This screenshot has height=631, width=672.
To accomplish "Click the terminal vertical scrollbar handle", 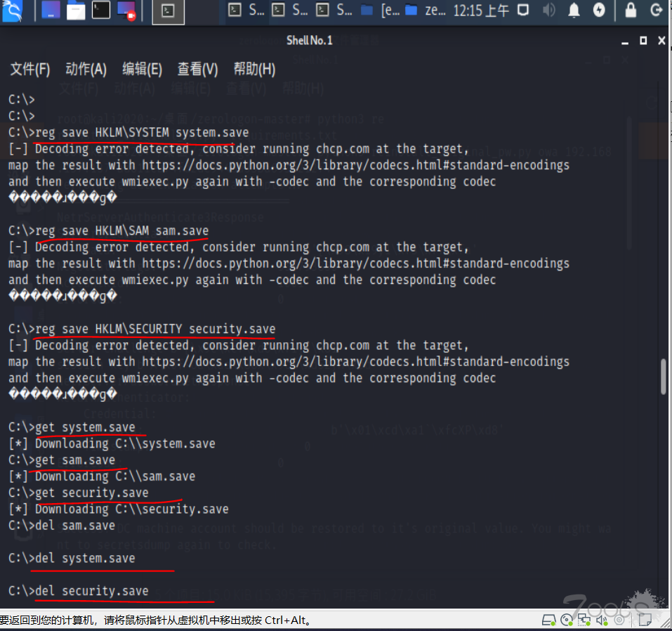I will point(663,377).
